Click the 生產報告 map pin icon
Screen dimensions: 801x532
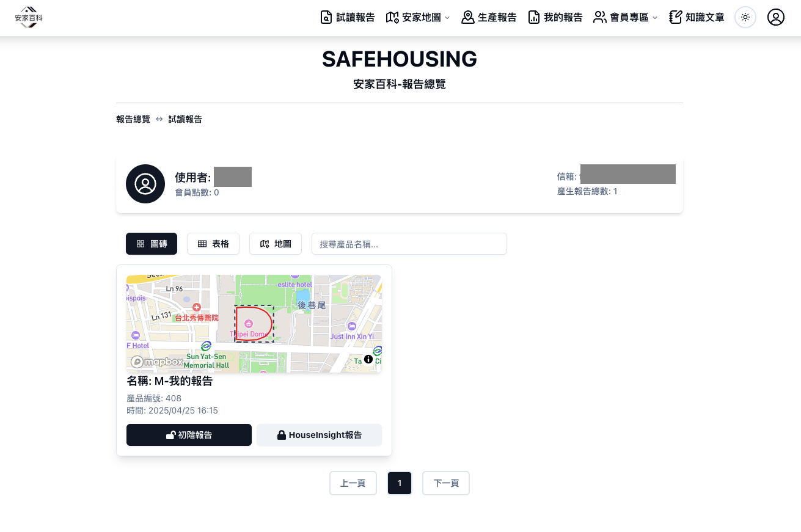point(468,17)
